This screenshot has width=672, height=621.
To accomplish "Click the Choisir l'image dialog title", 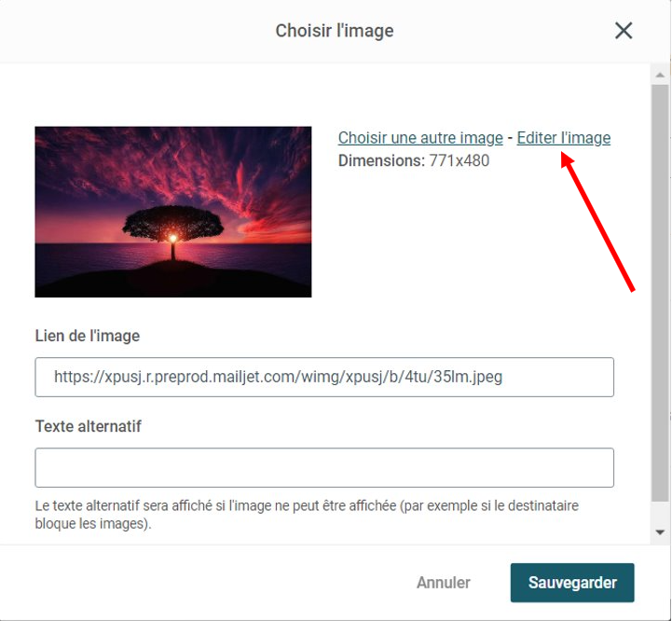I will pyautogui.click(x=335, y=31).
